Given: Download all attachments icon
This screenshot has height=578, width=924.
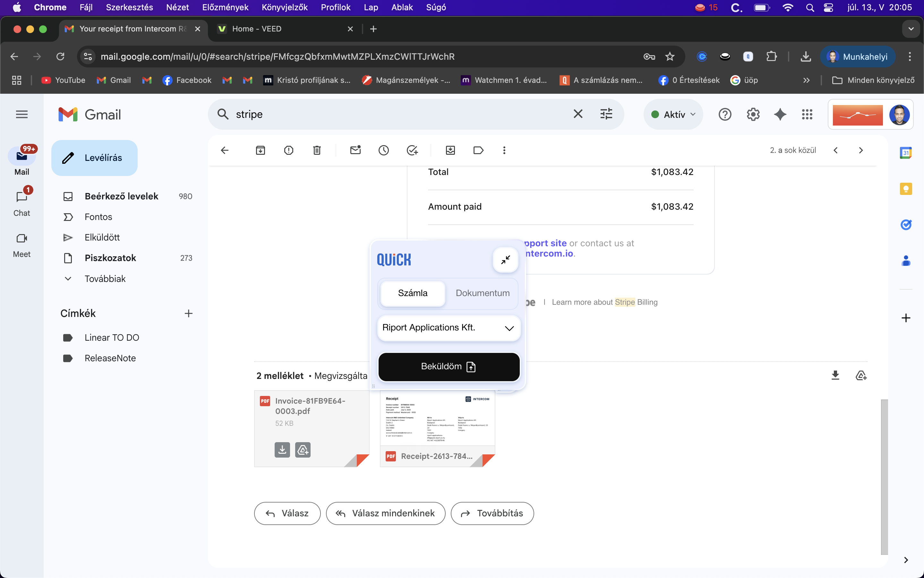Looking at the screenshot, I should pyautogui.click(x=835, y=375).
